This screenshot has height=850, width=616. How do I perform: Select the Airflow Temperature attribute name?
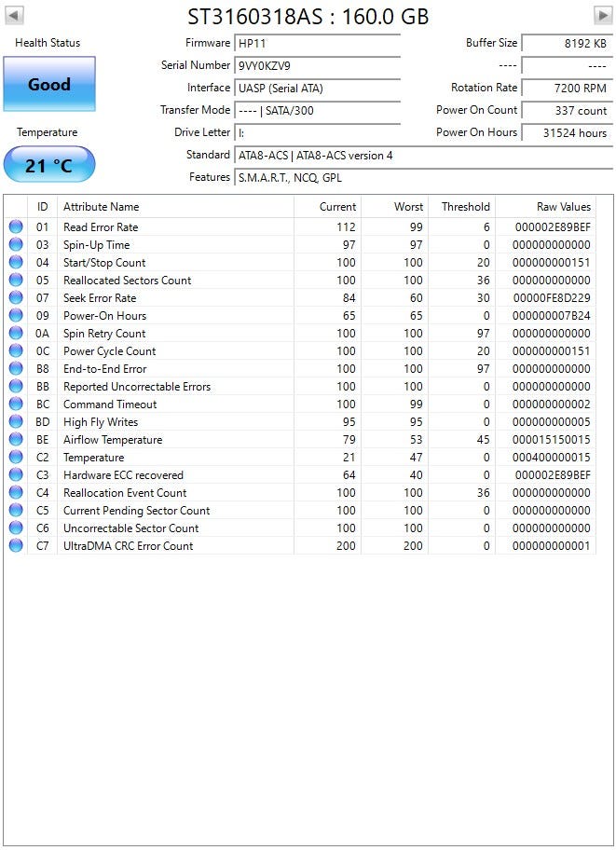click(x=113, y=440)
